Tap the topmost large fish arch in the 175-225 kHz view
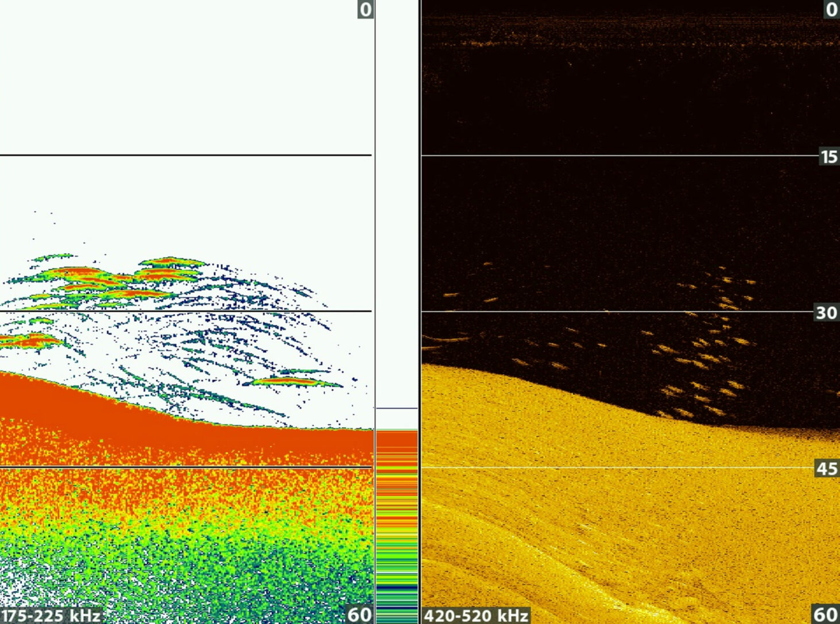The height and width of the screenshot is (624, 840). pyautogui.click(x=171, y=262)
